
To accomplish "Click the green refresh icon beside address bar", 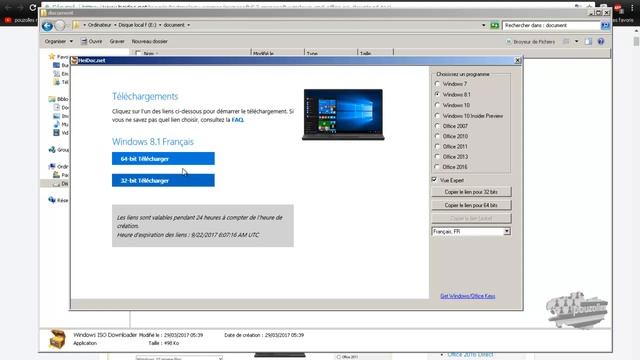I will (x=495, y=25).
